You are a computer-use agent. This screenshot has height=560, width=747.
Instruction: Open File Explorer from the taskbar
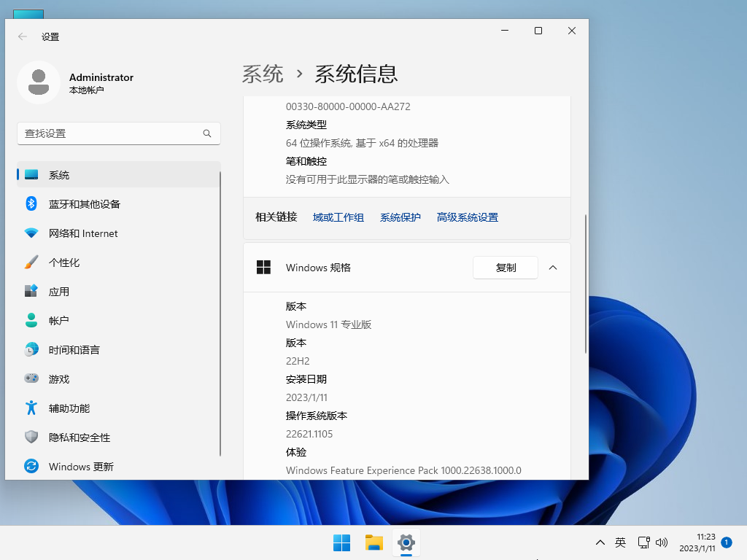click(x=373, y=542)
